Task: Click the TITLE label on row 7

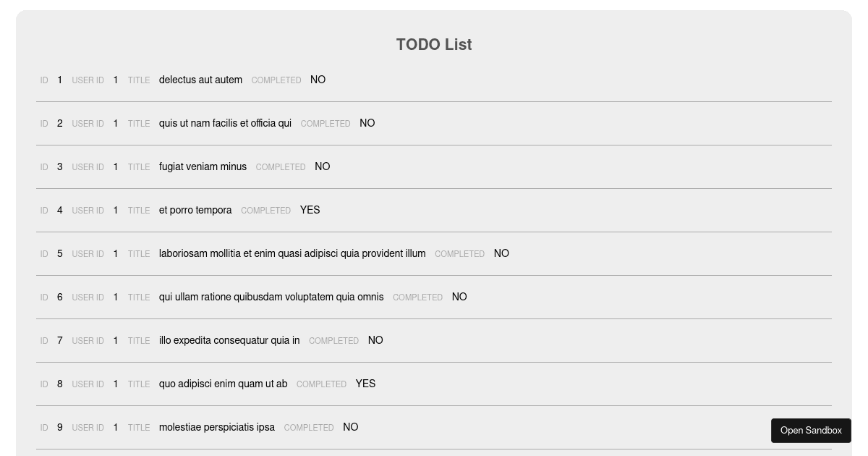Action: coord(139,340)
